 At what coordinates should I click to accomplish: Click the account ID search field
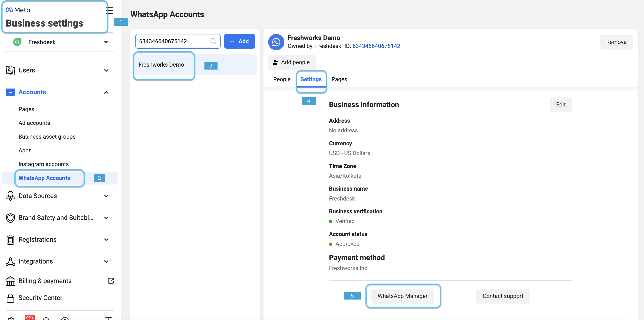click(172, 41)
